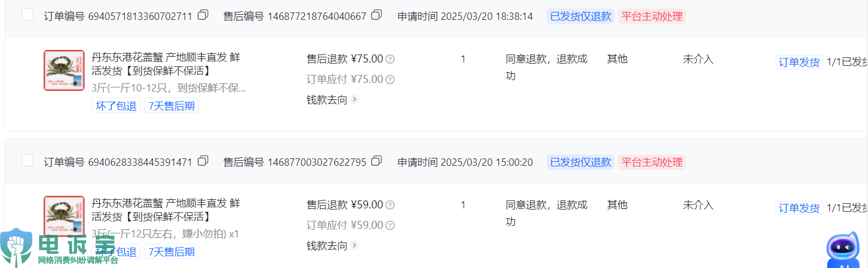The width and height of the screenshot is (868, 268).
Task: Select checkbox for order 6940628338445391471
Action: pyautogui.click(x=27, y=161)
